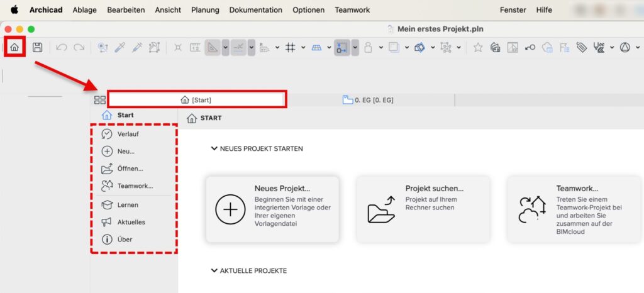Click the floppy disk Save icon

point(37,47)
